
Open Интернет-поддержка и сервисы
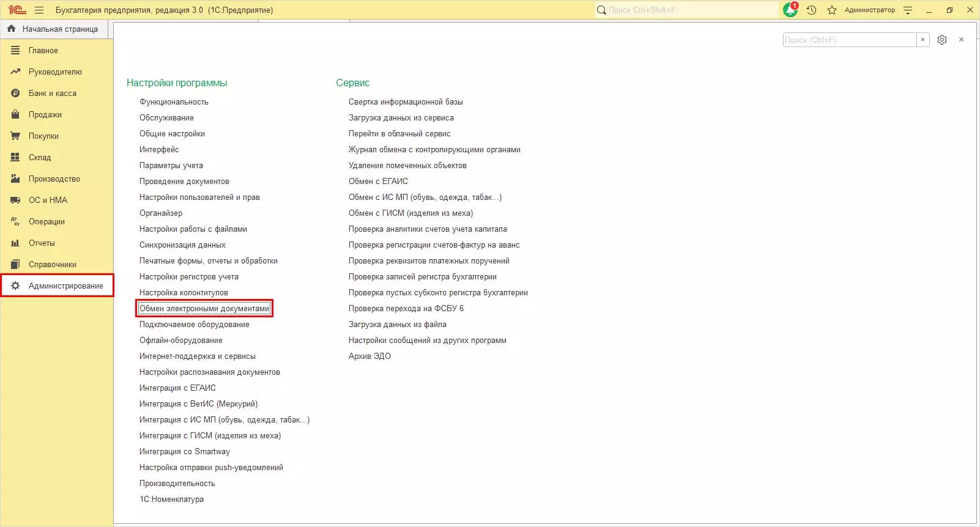tap(198, 356)
